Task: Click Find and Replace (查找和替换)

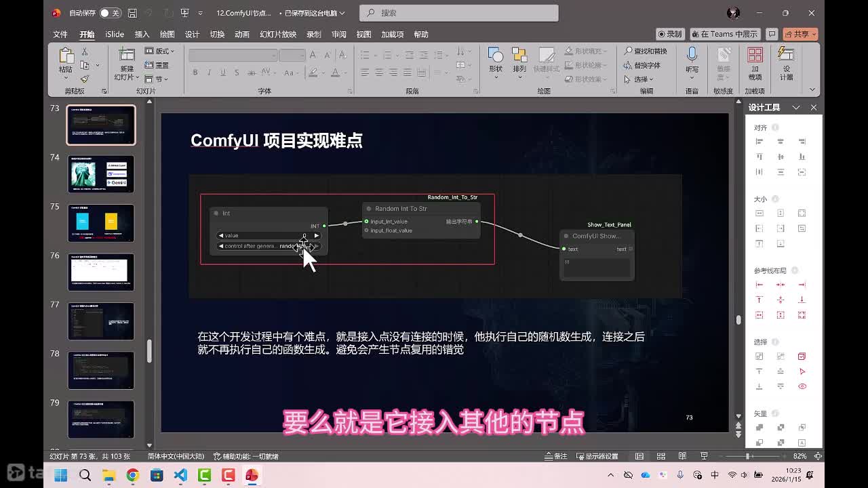Action: (645, 51)
